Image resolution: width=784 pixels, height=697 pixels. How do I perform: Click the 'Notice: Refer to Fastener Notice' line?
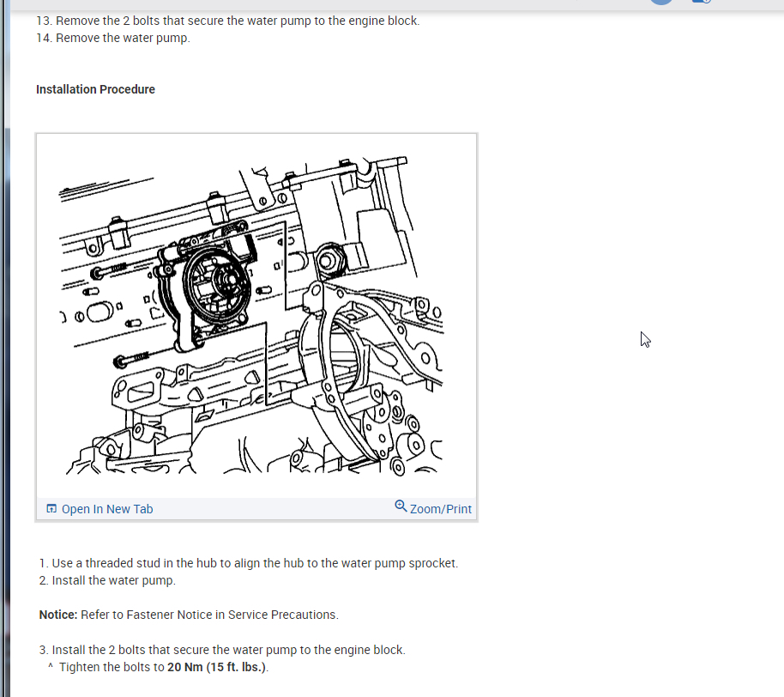tap(189, 615)
